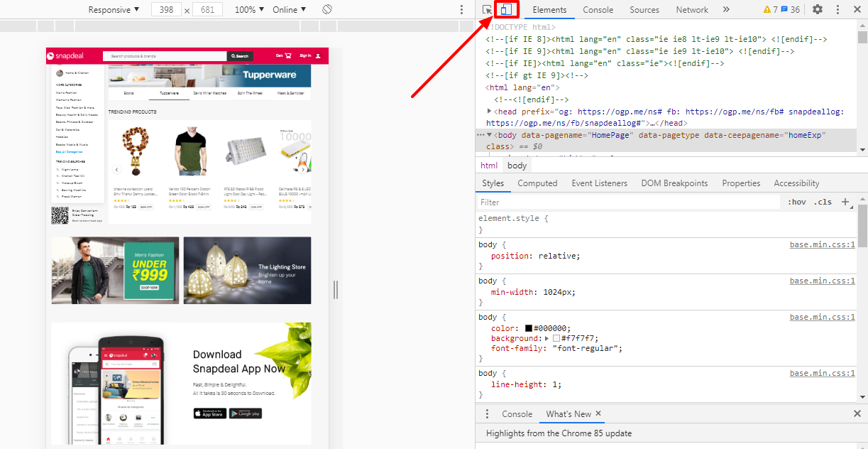
Task: Expand the background property triangle
Action: pyautogui.click(x=546, y=338)
